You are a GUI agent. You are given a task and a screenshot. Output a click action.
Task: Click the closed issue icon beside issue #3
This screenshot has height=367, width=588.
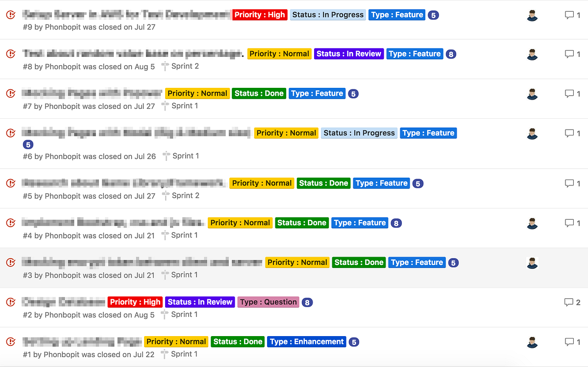point(11,262)
